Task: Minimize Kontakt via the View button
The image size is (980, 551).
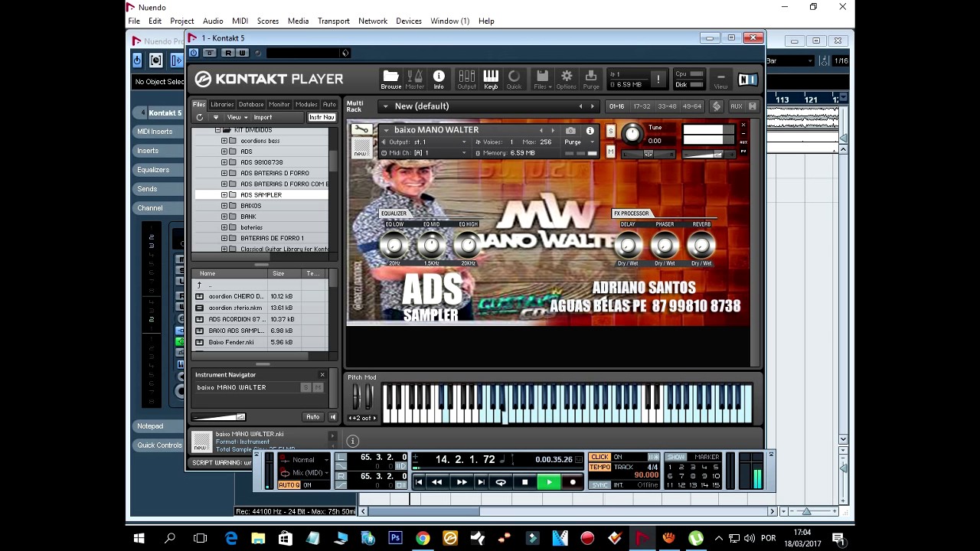Action: tap(720, 79)
